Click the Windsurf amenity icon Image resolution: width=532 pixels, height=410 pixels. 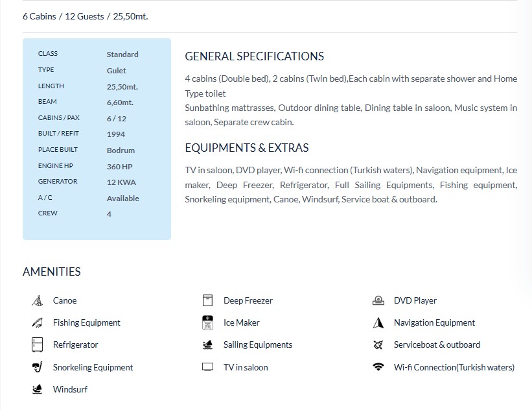pyautogui.click(x=37, y=390)
